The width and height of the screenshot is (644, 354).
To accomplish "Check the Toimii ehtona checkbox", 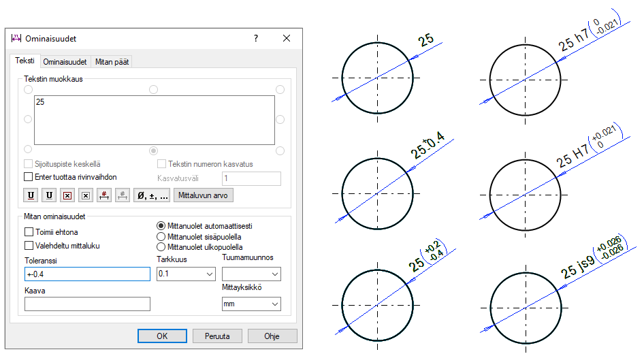I will [x=29, y=232].
